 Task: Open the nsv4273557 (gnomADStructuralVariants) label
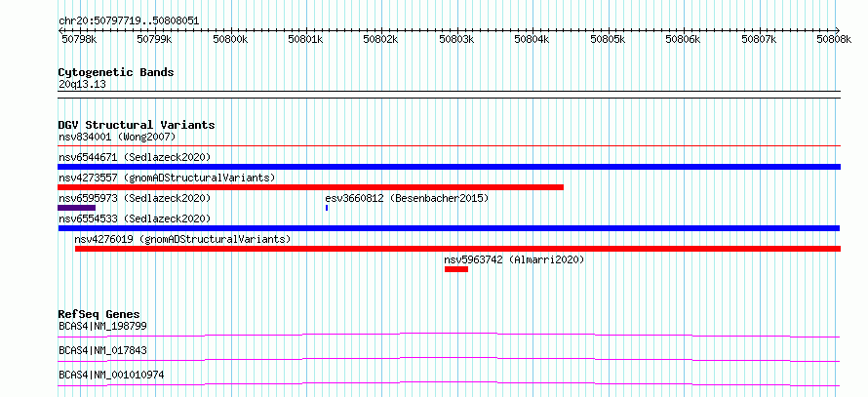tap(167, 178)
